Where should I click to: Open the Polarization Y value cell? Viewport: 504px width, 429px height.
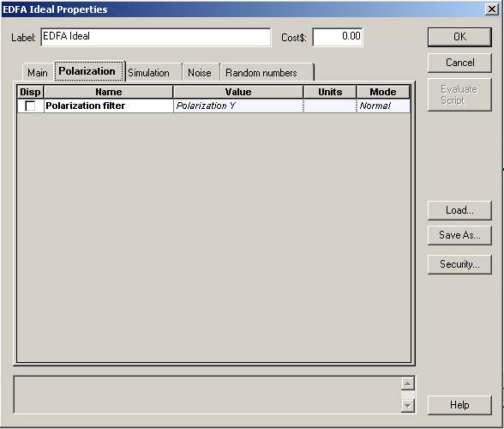(x=238, y=106)
